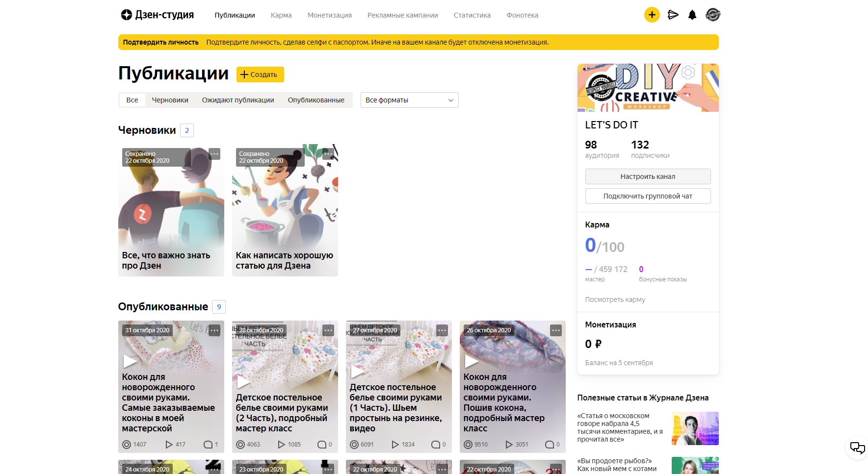Click comments icon on 26 октября card

click(550, 445)
